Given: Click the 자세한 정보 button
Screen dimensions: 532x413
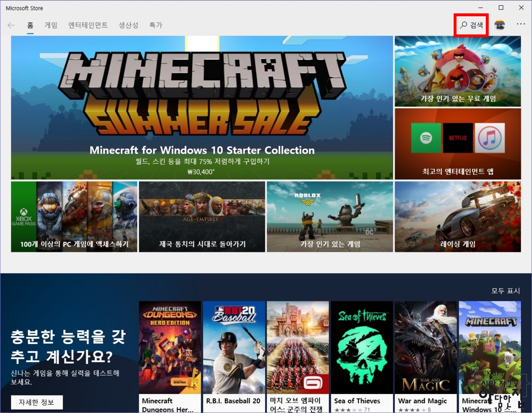Looking at the screenshot, I should click(37, 402).
